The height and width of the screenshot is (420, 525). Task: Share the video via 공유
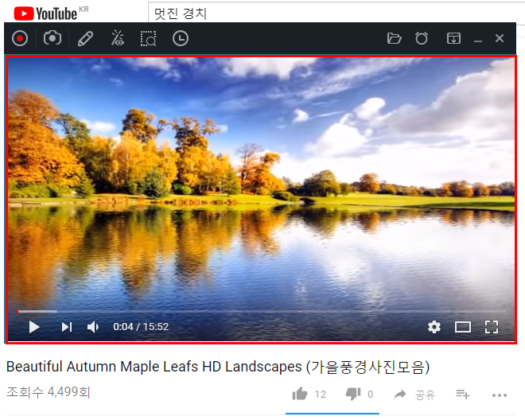pos(414,395)
